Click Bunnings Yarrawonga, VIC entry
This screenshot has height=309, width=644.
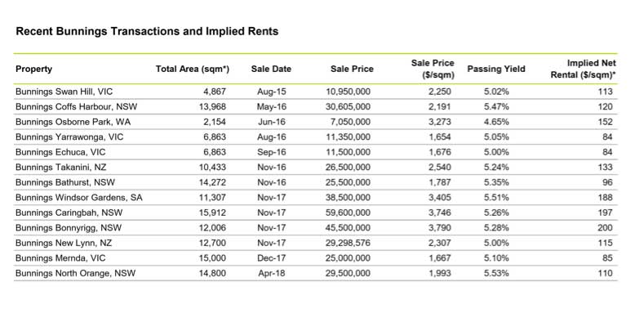tap(69, 137)
